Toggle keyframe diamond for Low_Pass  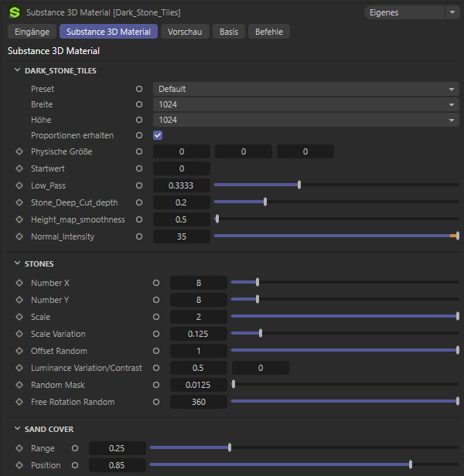pos(19,185)
